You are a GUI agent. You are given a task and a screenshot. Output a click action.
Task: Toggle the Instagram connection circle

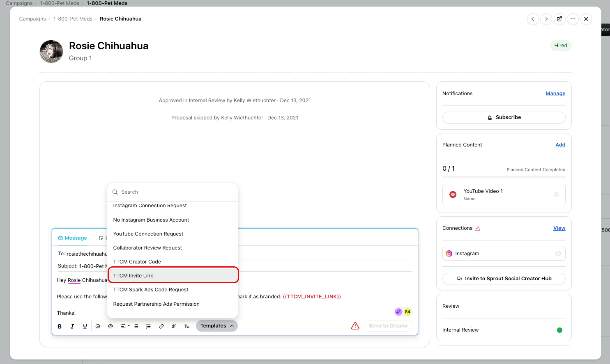(x=558, y=254)
